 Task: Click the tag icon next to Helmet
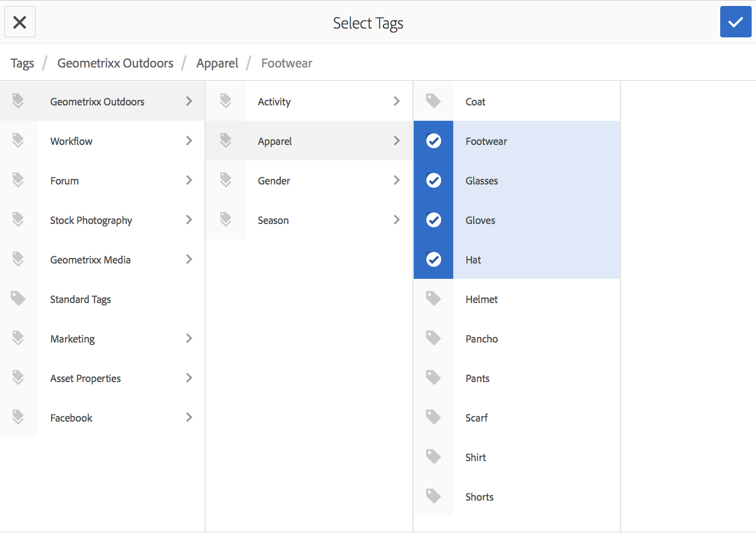click(433, 299)
